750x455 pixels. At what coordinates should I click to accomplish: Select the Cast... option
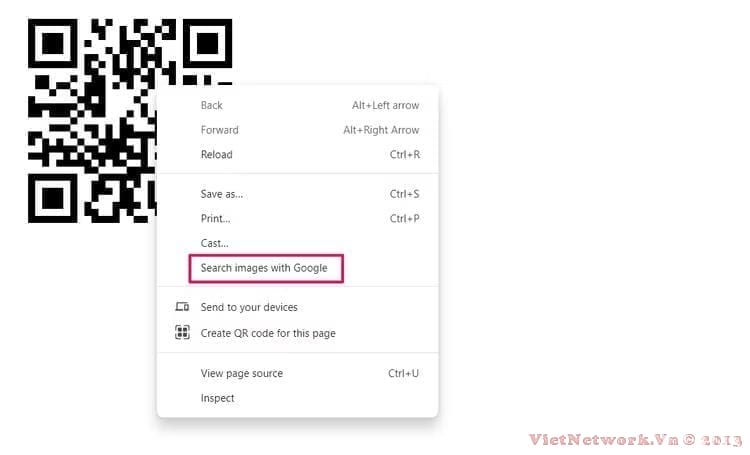[298, 243]
